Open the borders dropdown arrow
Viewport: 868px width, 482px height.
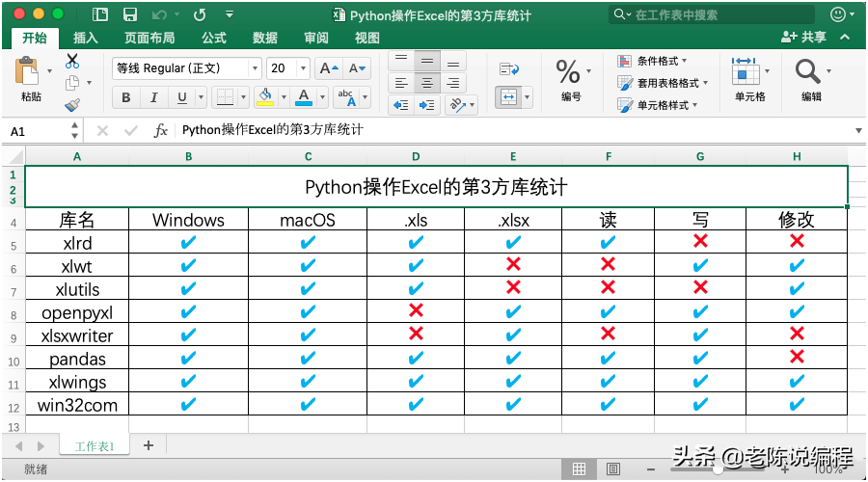(243, 98)
